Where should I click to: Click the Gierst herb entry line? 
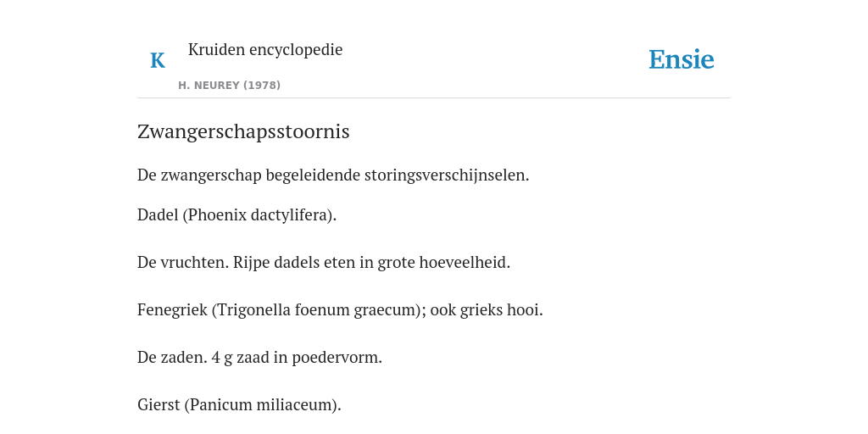tap(239, 405)
